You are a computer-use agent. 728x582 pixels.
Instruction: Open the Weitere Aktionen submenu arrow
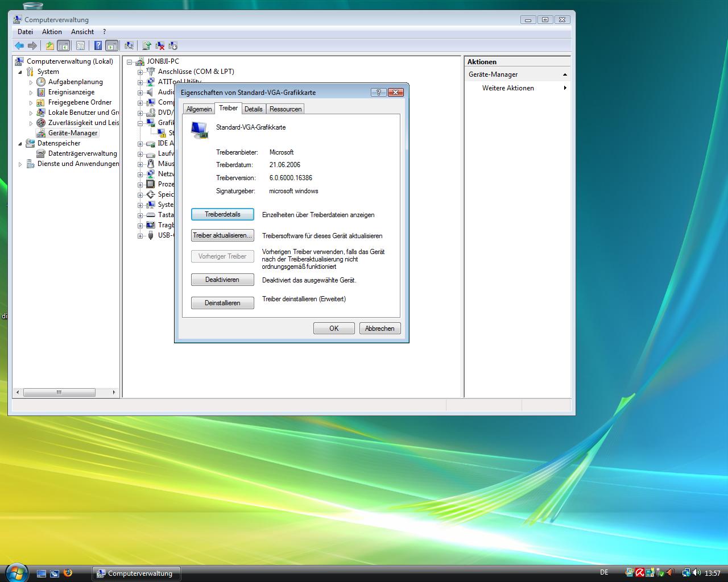[x=565, y=88]
